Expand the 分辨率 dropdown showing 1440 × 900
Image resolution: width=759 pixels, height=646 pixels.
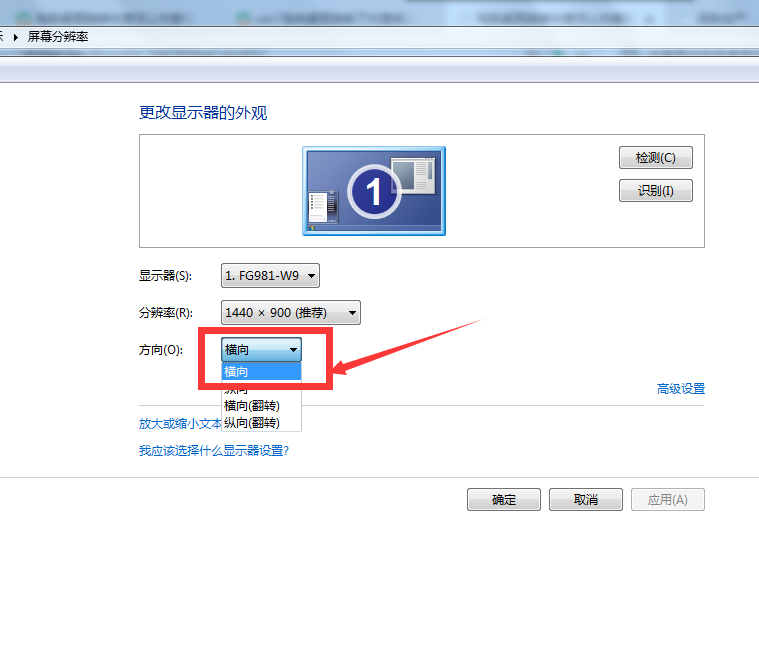click(x=290, y=313)
